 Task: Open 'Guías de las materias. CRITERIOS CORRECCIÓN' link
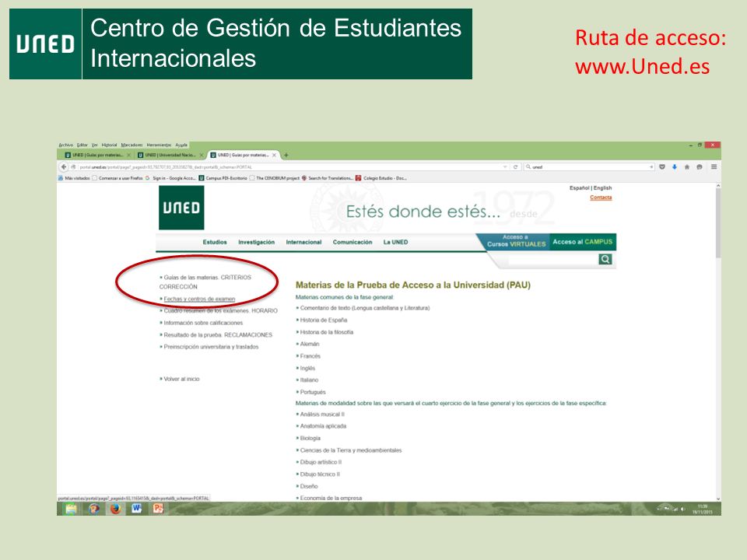tap(205, 282)
